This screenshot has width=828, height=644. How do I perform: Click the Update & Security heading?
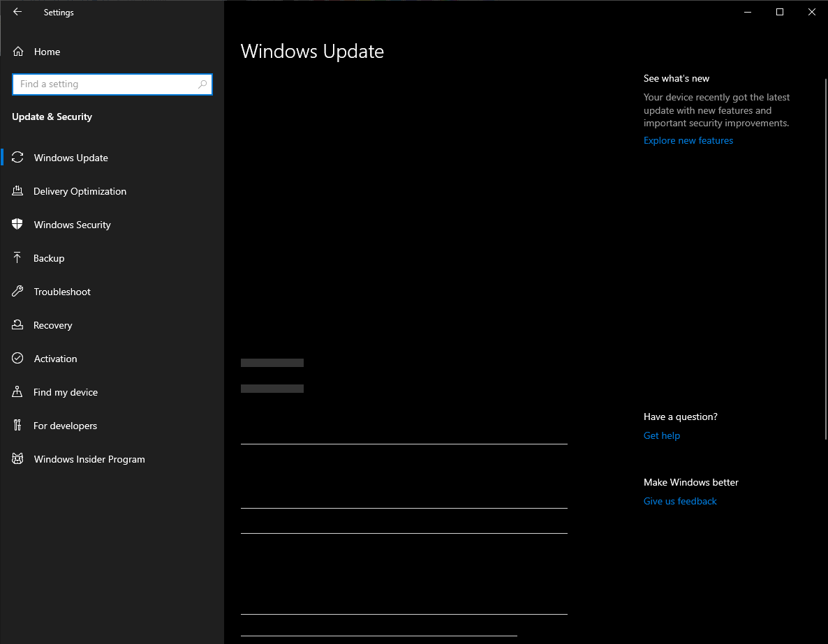[52, 117]
